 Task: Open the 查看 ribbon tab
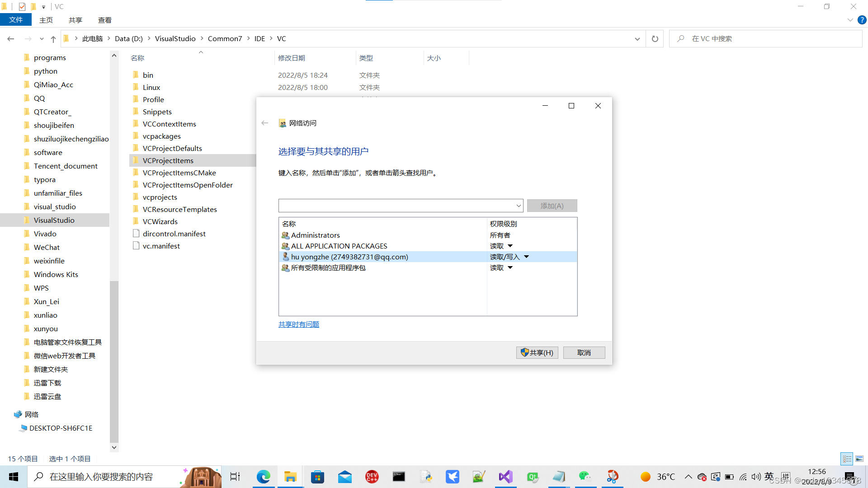point(104,20)
